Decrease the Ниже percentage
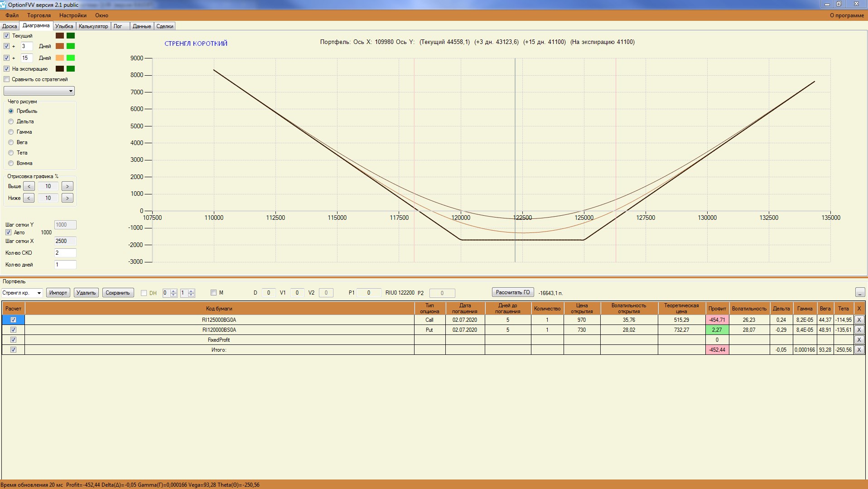The width and height of the screenshot is (868, 489). coord(29,198)
